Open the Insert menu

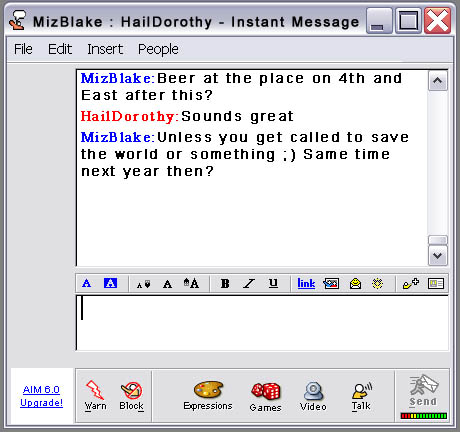tap(105, 49)
